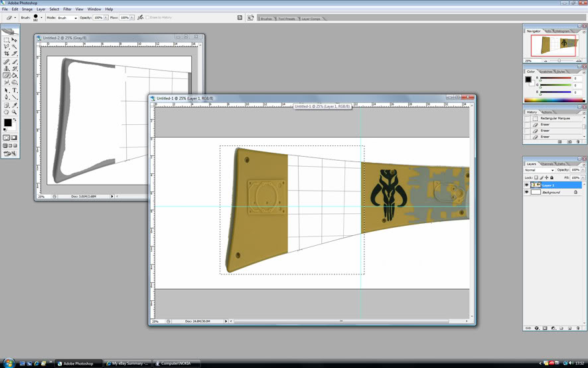
Task: Toggle lock transparent pixels in Layers panel
Action: 536,177
